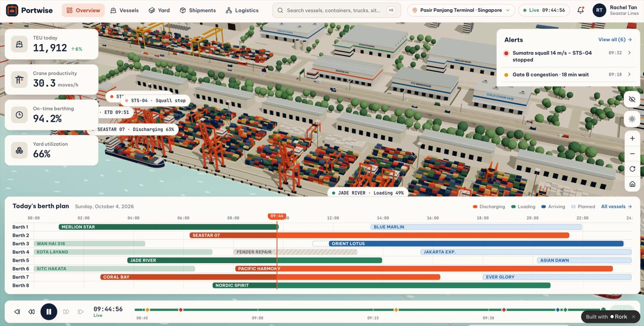Select the BLUE MARLIN planned bar

click(476, 227)
